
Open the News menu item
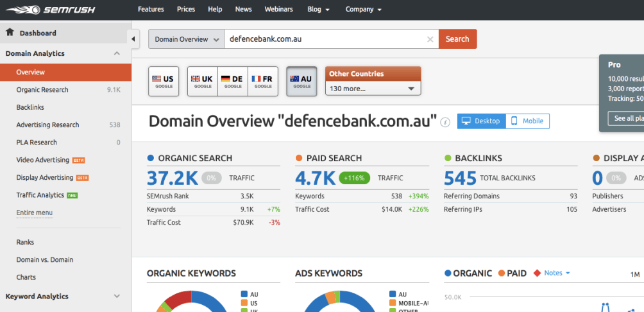244,9
